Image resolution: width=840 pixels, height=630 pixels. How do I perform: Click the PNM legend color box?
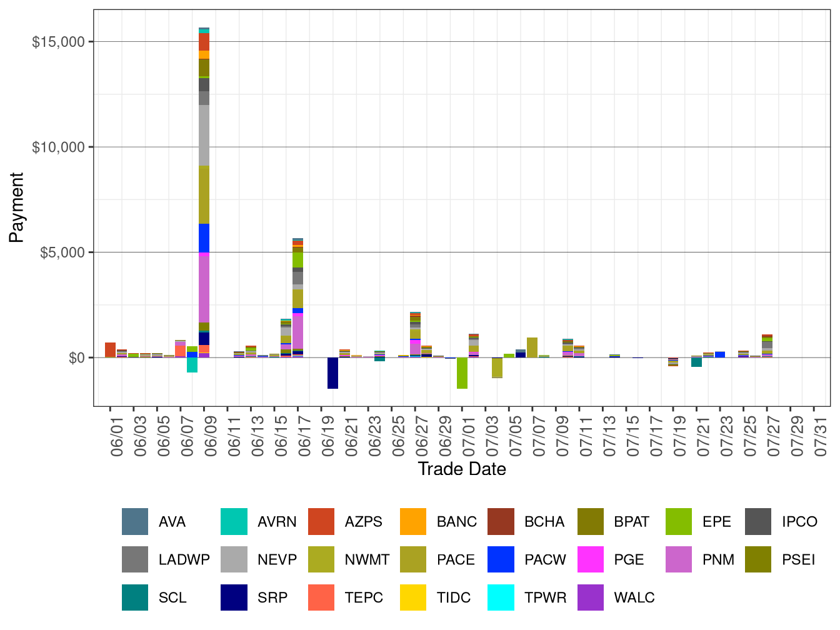click(679, 559)
